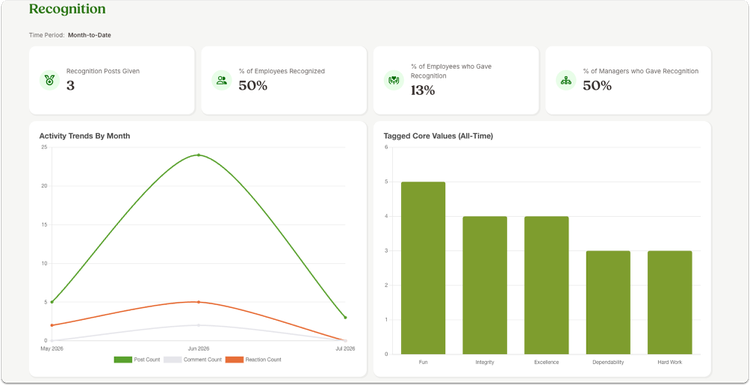Toggle Comment Count series in chart legend
This screenshot has width=750, height=385.
pos(193,360)
